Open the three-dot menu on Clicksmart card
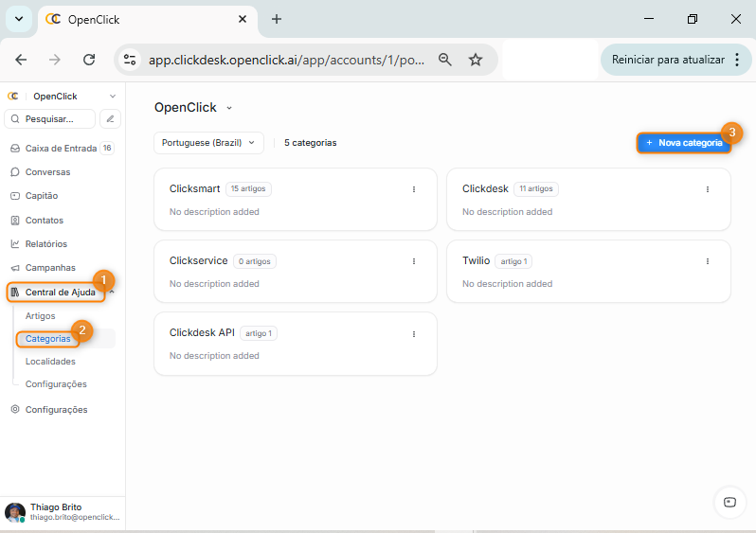 414,189
